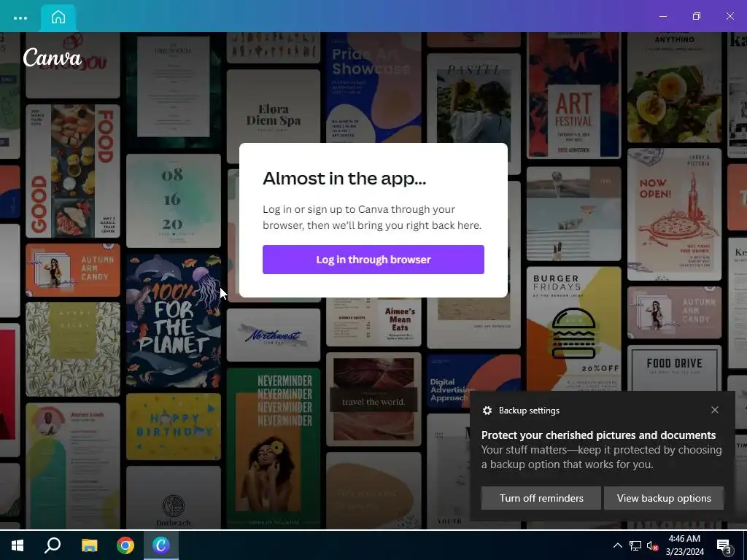Close the Canva window
Screen dimensions: 747x560
729,16
